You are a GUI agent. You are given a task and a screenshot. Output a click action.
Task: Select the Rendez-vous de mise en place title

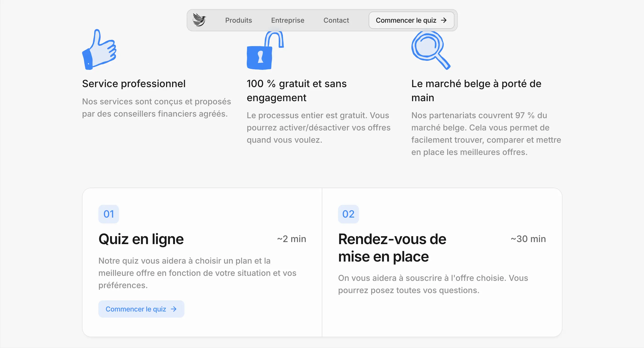click(x=392, y=248)
